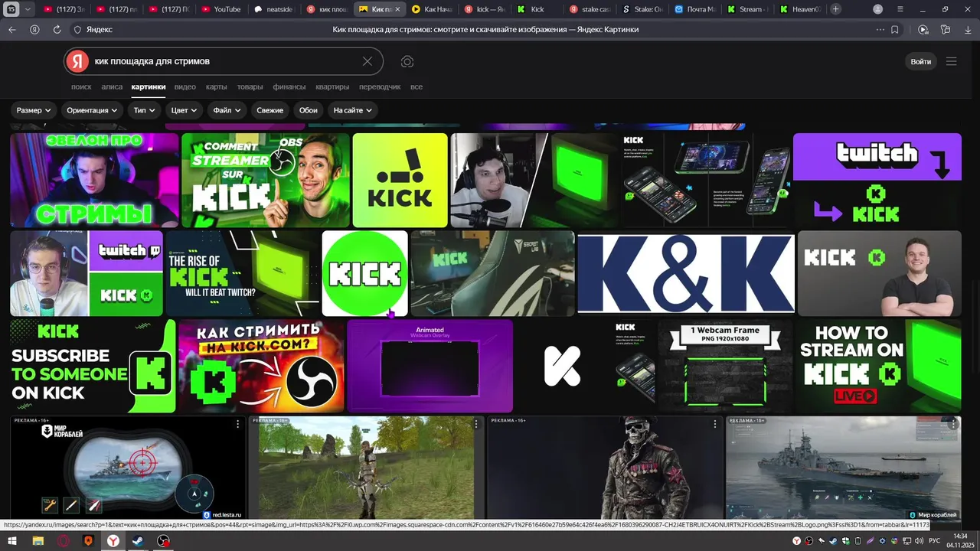Bookmark this page icon in address bar
The image size is (980, 551).
tap(894, 29)
